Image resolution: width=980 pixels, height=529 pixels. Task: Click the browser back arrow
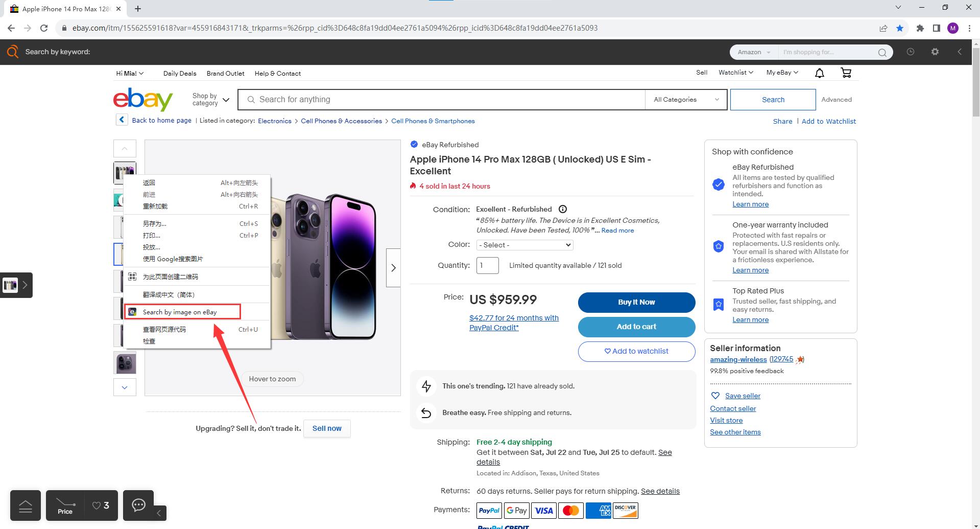(11, 28)
